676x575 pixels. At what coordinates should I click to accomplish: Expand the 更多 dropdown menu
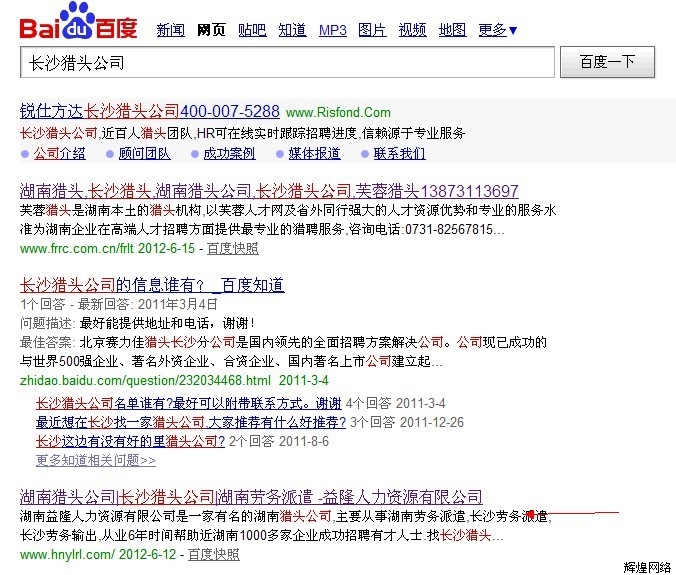[498, 30]
